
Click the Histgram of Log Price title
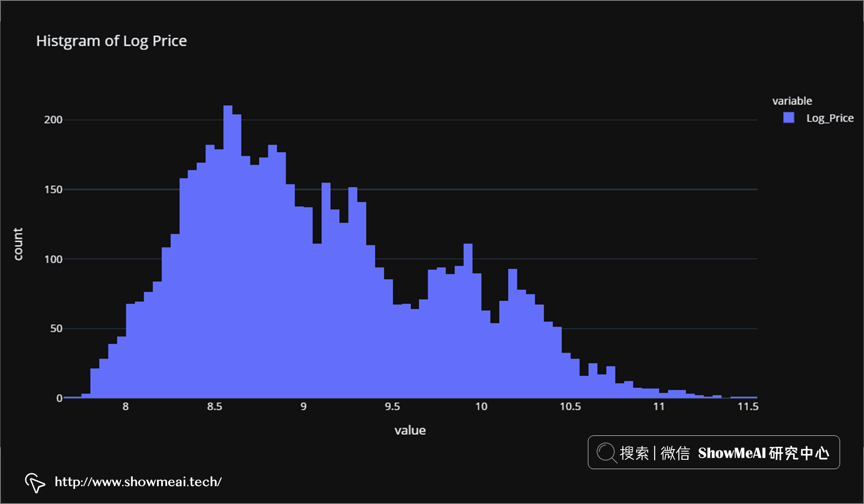[111, 41]
